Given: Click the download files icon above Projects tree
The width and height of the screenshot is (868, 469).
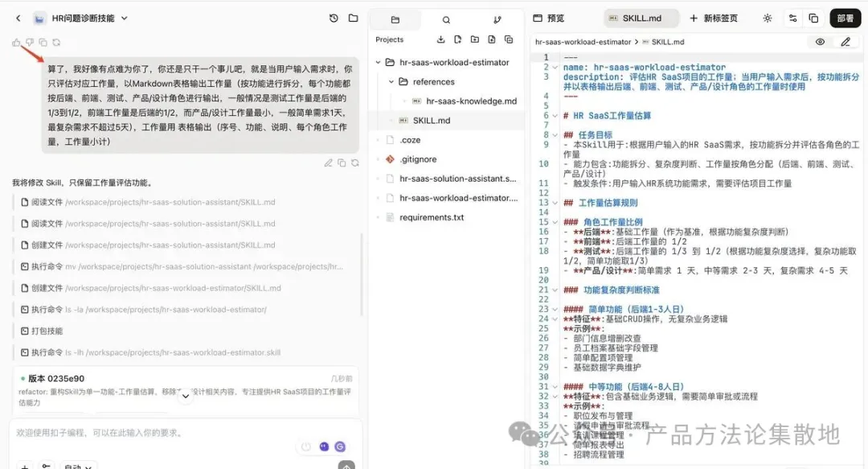Looking at the screenshot, I should pos(440,39).
